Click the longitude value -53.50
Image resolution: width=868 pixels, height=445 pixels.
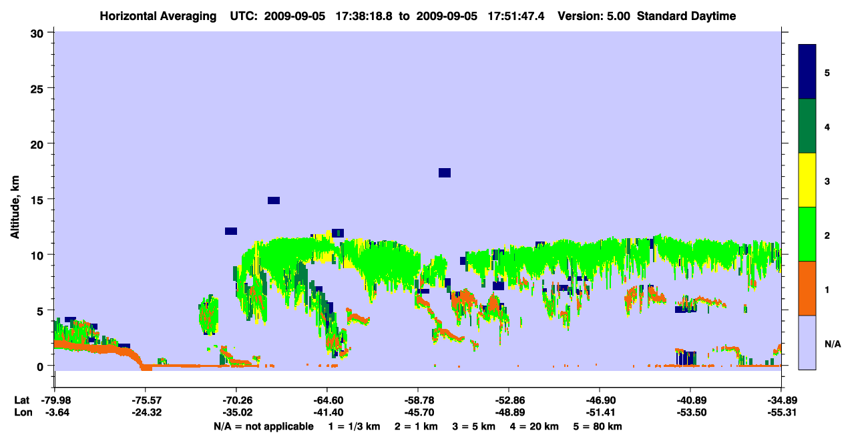[x=690, y=413]
